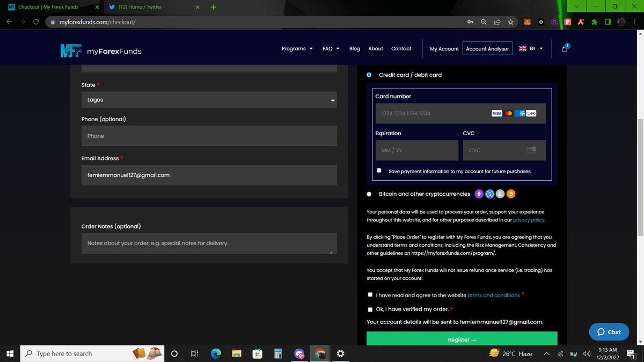Open the Windows Start menu
The image size is (644, 362).
(x=10, y=354)
